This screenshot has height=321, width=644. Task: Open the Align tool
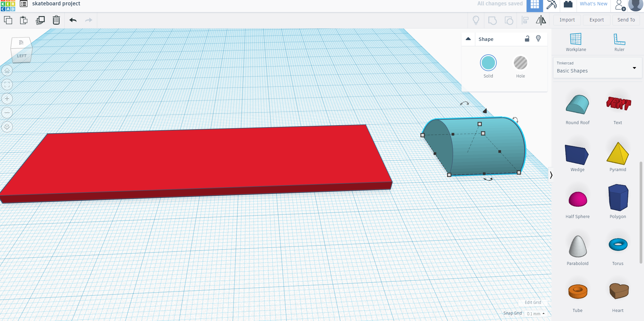(525, 20)
